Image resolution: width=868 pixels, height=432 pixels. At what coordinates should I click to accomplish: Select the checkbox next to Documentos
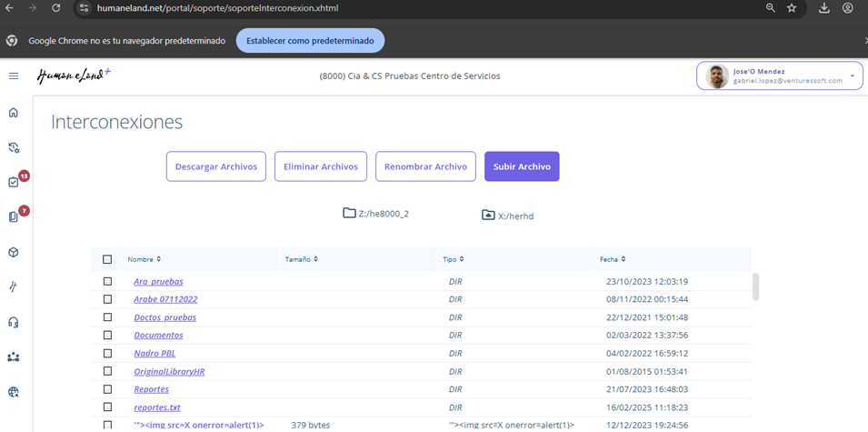[107, 336]
